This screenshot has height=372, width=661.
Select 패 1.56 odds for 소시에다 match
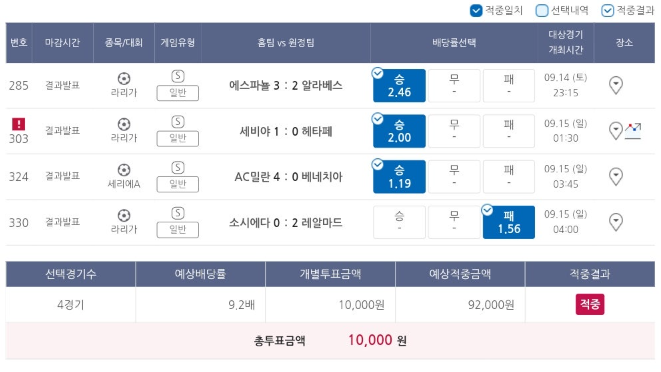509,222
